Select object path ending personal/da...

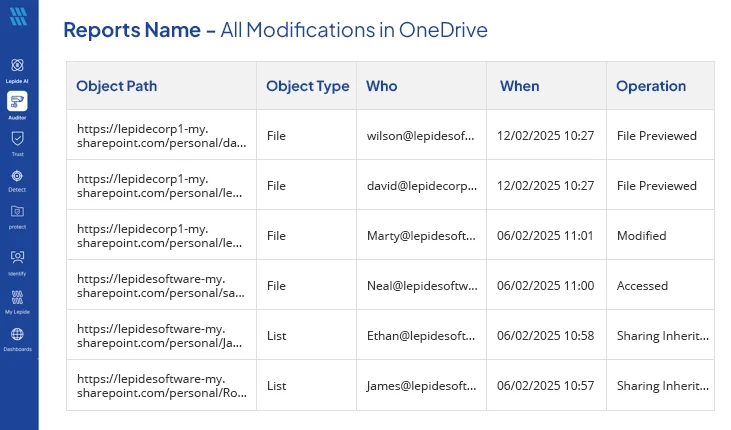point(161,136)
